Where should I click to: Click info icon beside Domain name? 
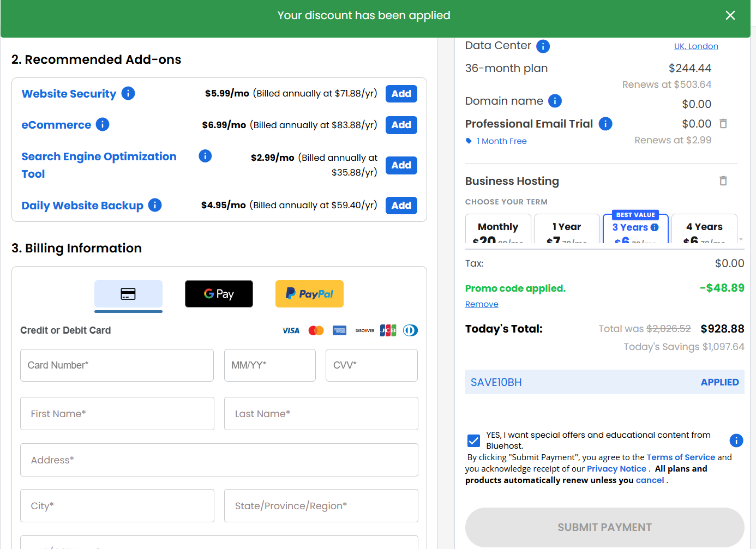click(555, 101)
